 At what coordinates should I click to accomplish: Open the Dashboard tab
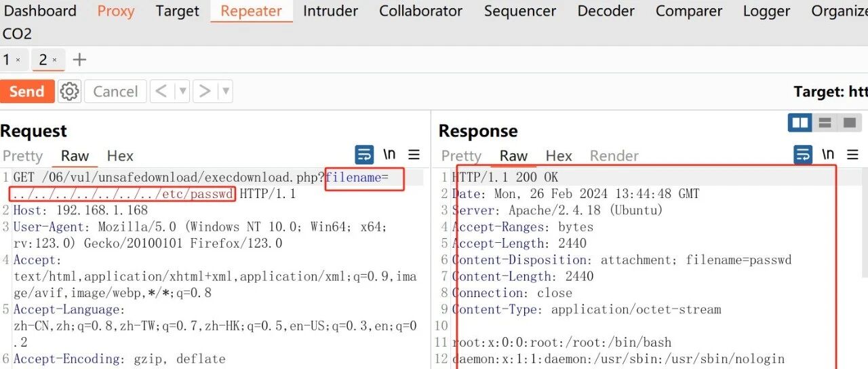click(39, 11)
